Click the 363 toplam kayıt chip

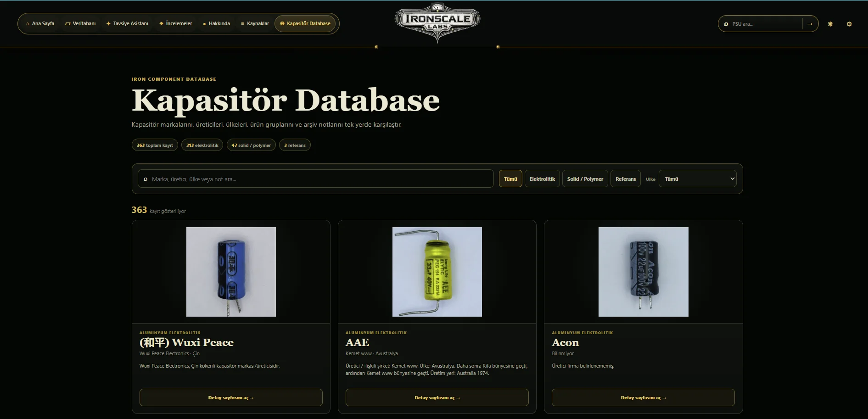155,145
